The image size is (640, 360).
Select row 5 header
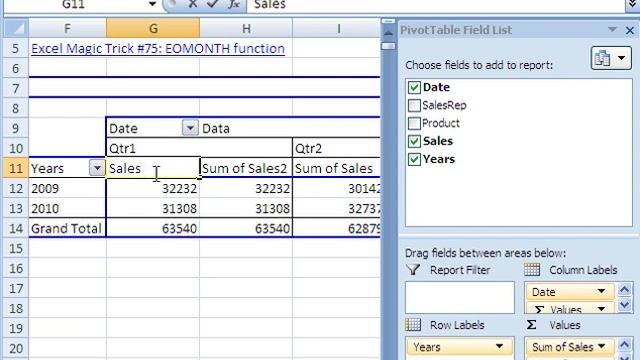click(16, 49)
